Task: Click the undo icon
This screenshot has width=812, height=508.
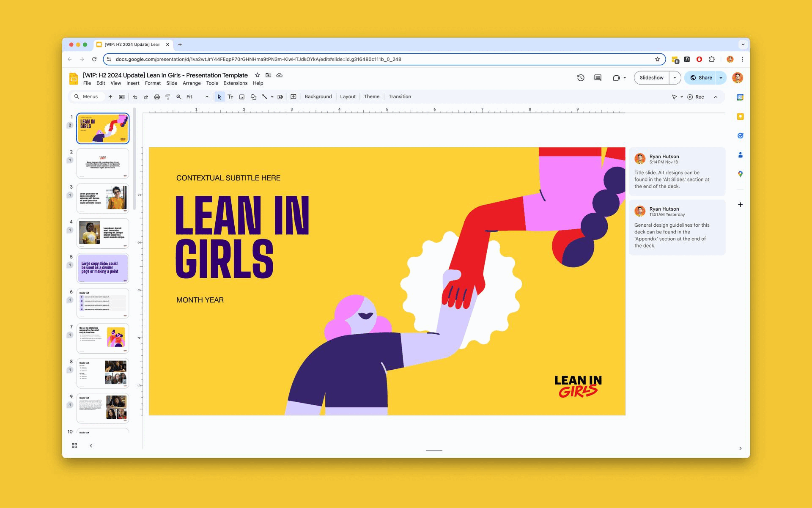Action: (135, 97)
